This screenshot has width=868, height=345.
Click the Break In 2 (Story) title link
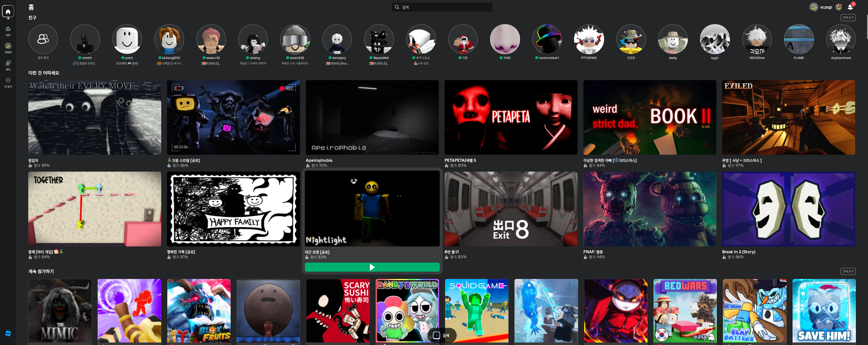click(x=739, y=252)
